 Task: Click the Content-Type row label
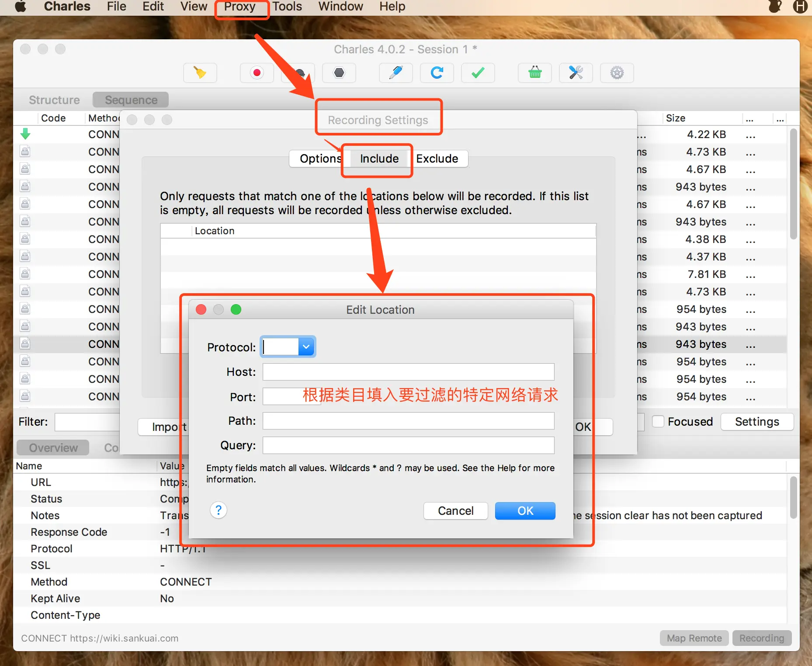[65, 615]
